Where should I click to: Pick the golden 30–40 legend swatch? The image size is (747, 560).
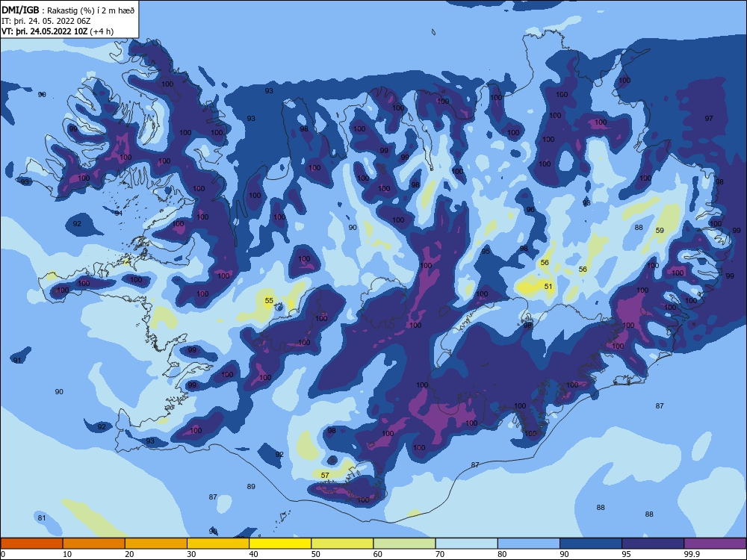click(218, 544)
